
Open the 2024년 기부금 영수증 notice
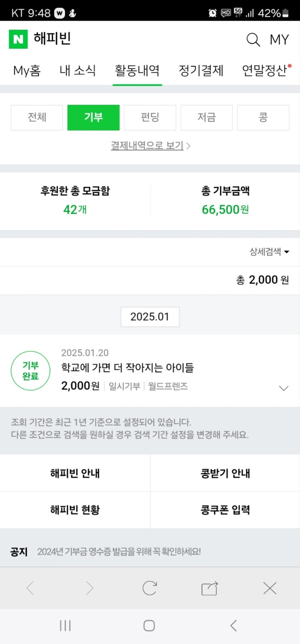119,551
